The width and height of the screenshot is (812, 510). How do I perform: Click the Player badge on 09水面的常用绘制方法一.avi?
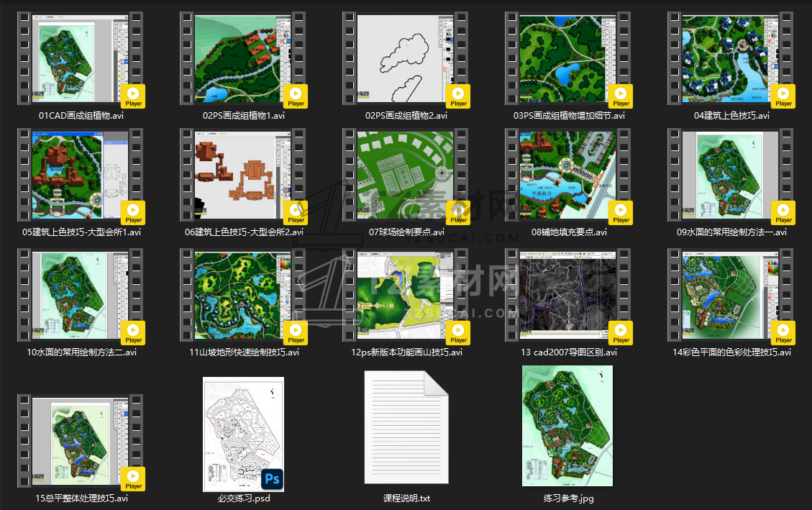[783, 213]
